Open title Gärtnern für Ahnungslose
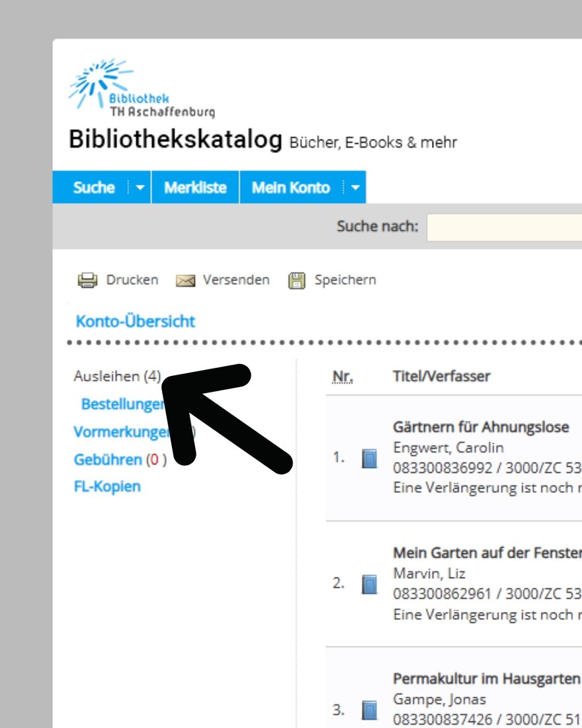 [x=481, y=427]
